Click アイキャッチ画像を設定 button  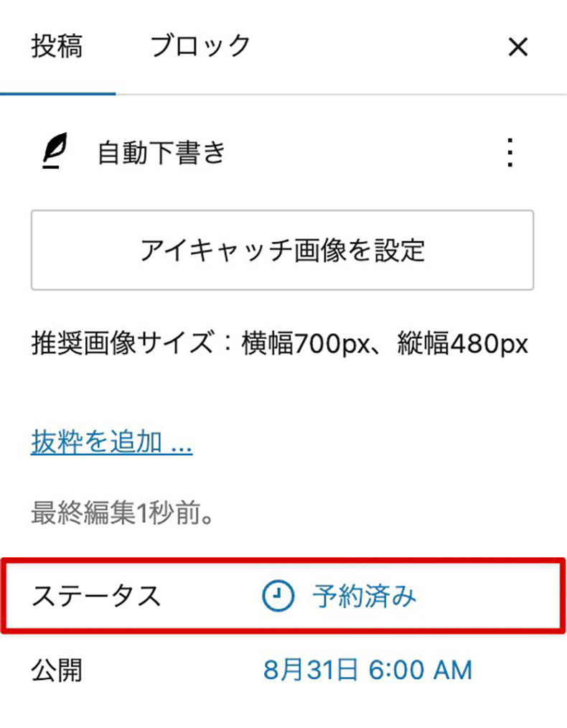pos(282,251)
